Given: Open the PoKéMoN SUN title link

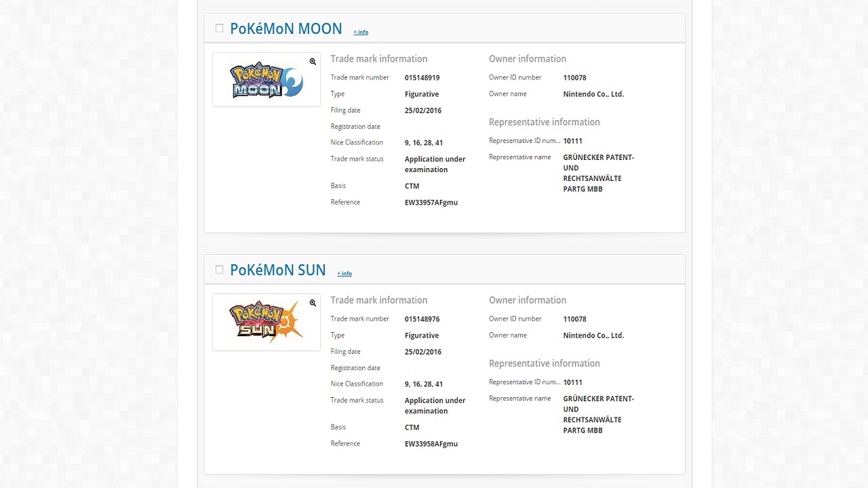Looking at the screenshot, I should [x=277, y=270].
